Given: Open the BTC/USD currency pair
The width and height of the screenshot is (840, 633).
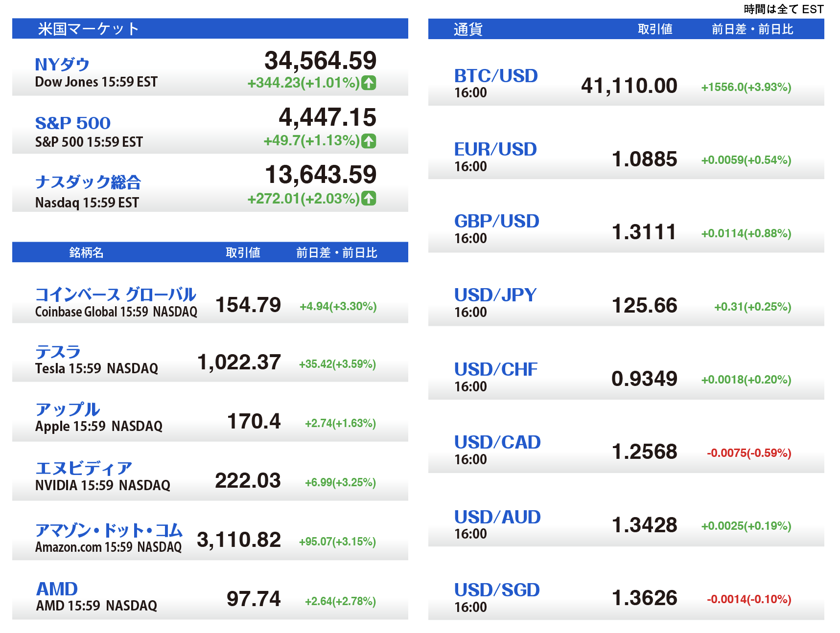Looking at the screenshot, I should tap(495, 76).
